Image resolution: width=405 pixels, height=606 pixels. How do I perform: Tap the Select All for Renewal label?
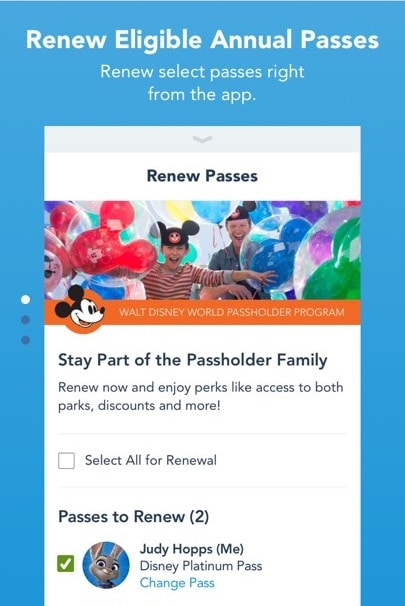point(151,460)
